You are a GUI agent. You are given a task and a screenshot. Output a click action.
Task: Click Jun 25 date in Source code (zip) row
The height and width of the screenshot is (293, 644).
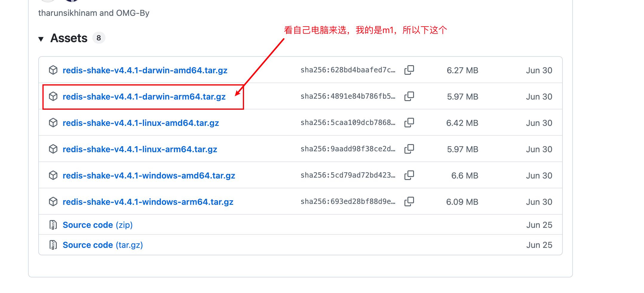click(x=539, y=225)
